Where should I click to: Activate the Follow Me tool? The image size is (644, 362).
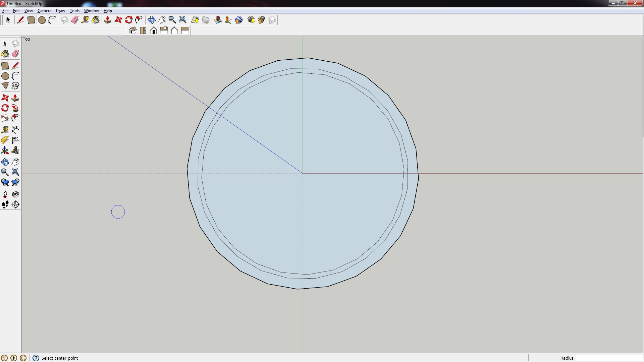pyautogui.click(x=15, y=108)
